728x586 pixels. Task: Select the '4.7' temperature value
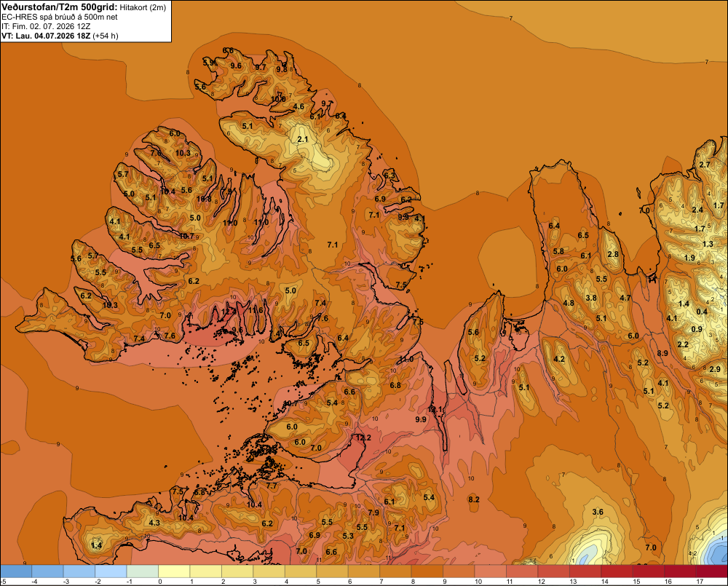tap(625, 298)
